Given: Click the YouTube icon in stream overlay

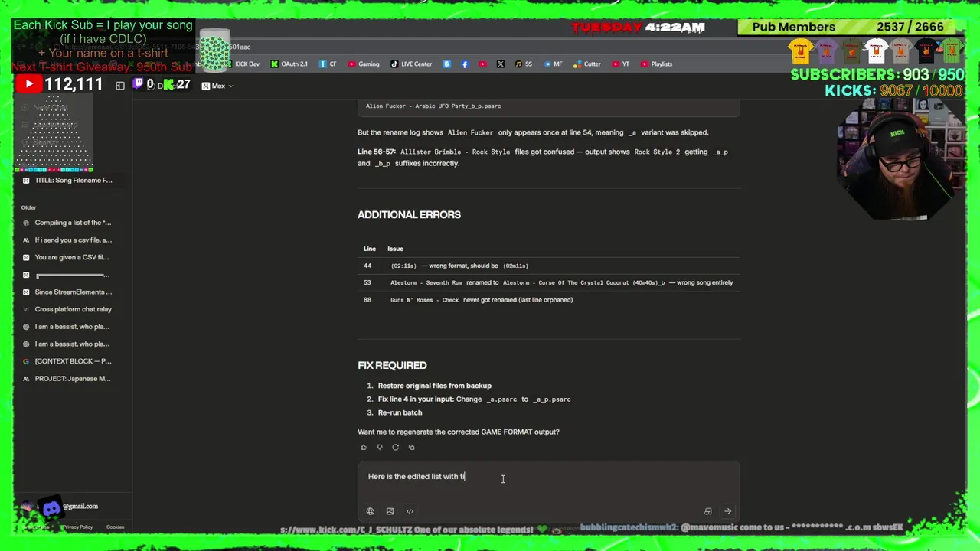Looking at the screenshot, I should (28, 85).
